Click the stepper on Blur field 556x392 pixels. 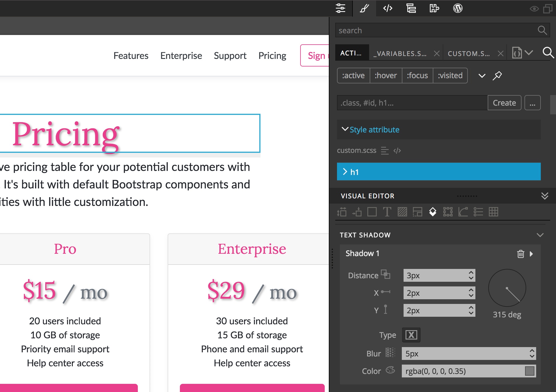532,353
